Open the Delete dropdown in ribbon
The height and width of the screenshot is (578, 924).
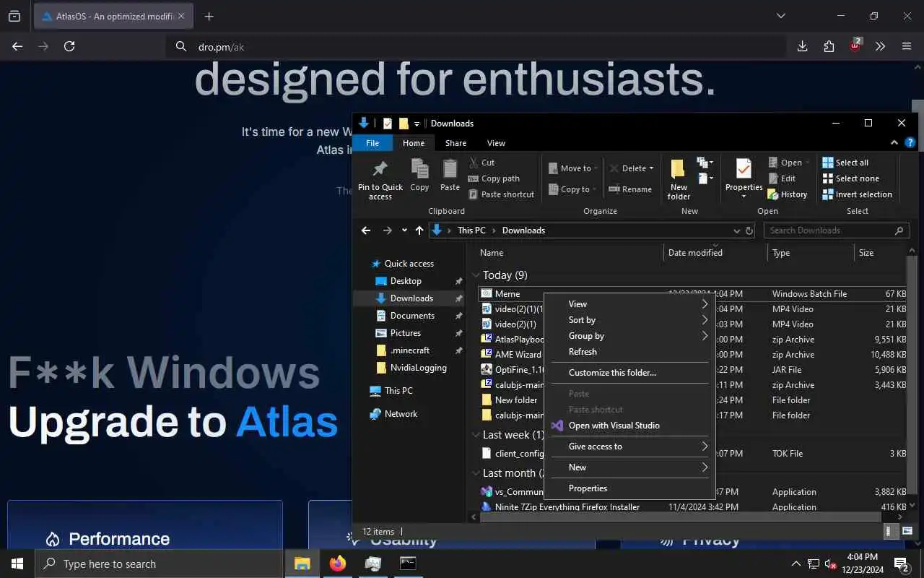click(x=632, y=168)
